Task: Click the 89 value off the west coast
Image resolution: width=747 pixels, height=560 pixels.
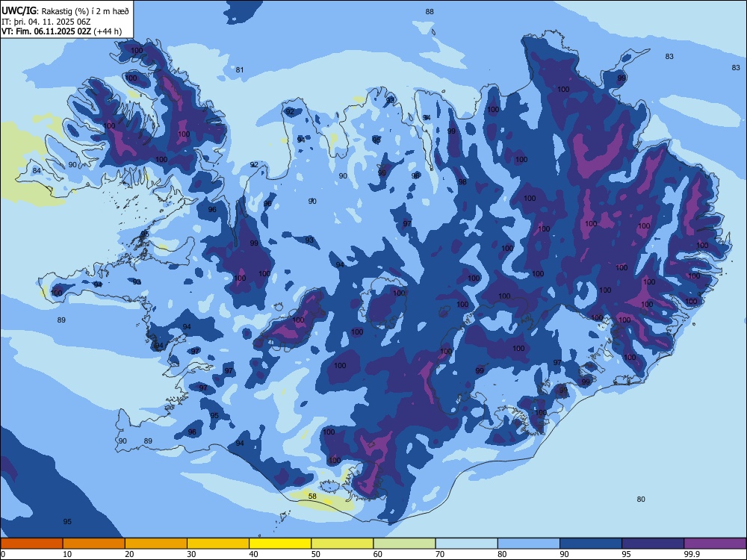Action: [61, 320]
